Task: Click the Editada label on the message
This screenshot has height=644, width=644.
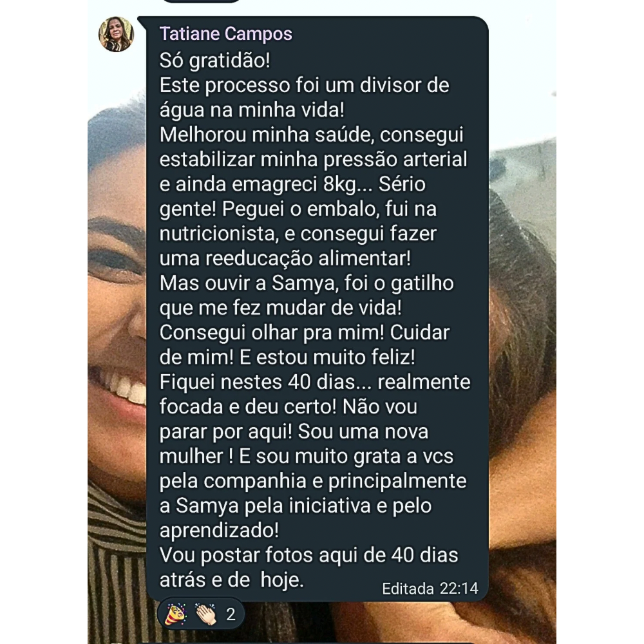Action: pyautogui.click(x=408, y=589)
